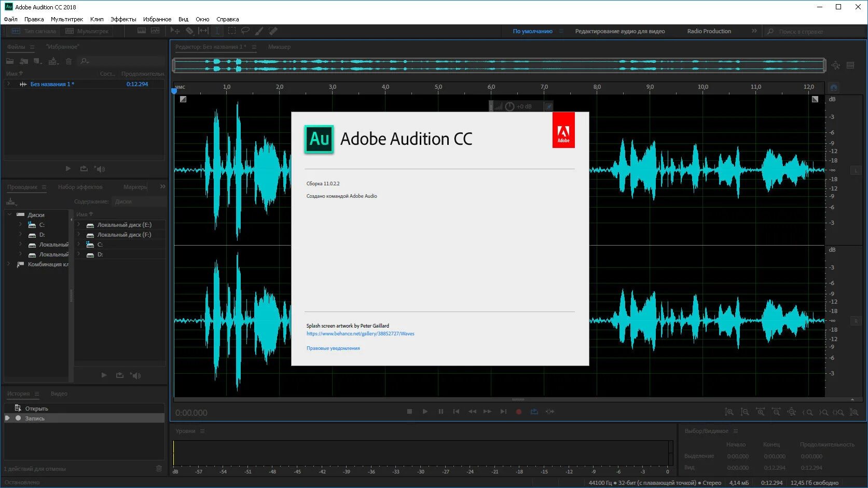Click the help search field

pyautogui.click(x=814, y=32)
